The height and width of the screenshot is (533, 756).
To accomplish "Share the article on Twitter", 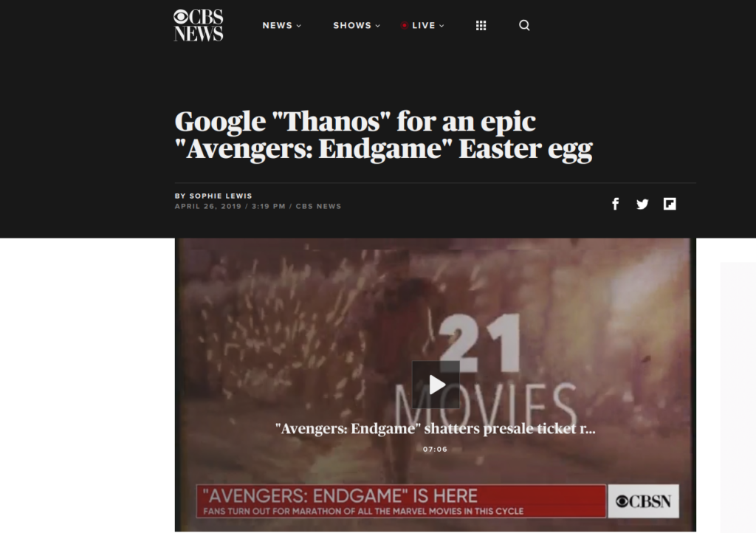I will pos(642,204).
